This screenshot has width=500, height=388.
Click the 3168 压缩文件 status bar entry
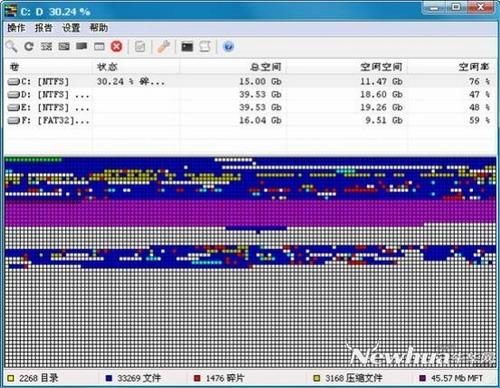(348, 378)
